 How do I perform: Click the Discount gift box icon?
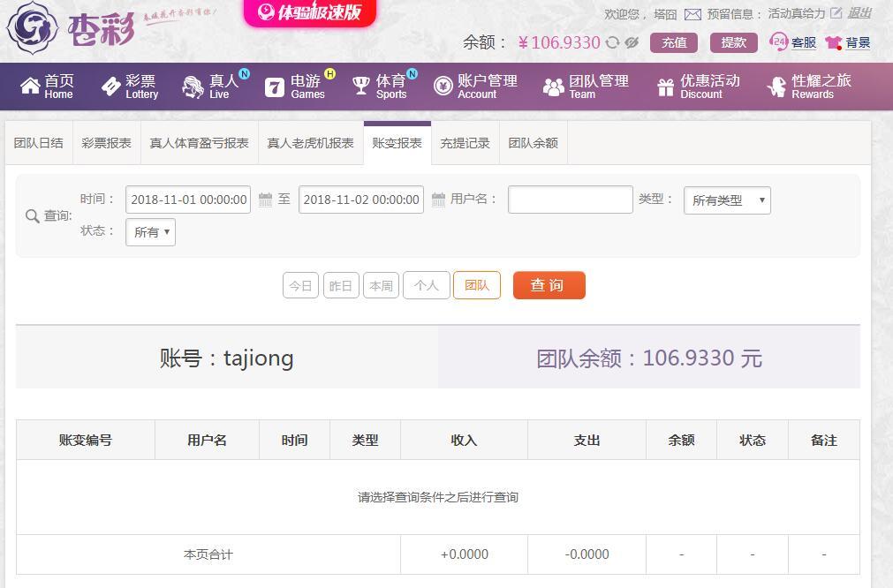pyautogui.click(x=665, y=87)
